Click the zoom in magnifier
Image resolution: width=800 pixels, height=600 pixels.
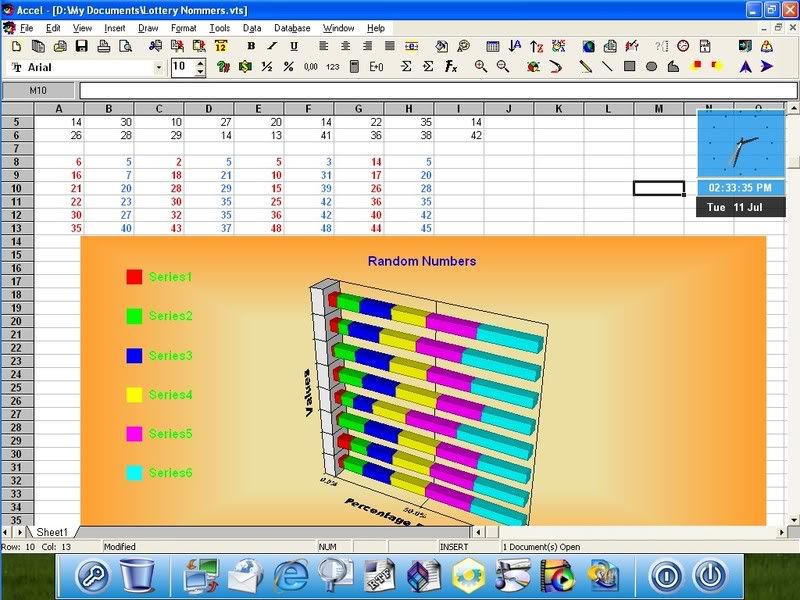pyautogui.click(x=480, y=66)
